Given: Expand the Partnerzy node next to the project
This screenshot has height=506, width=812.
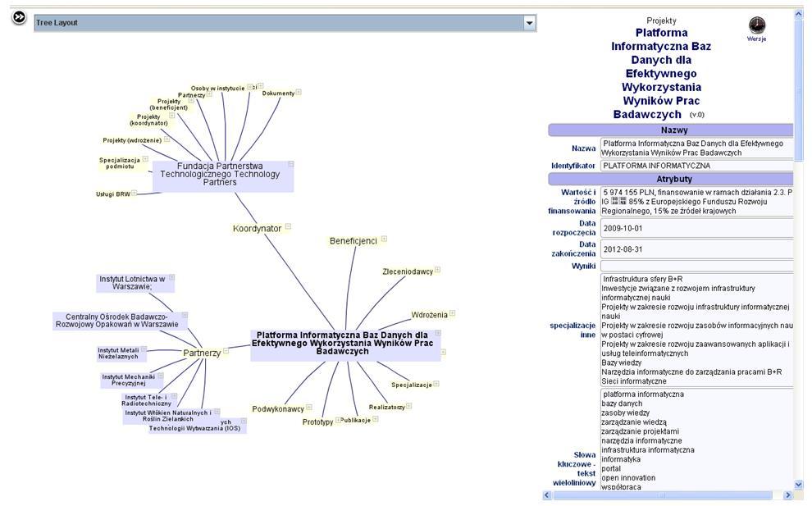Looking at the screenshot, I should click(226, 350).
